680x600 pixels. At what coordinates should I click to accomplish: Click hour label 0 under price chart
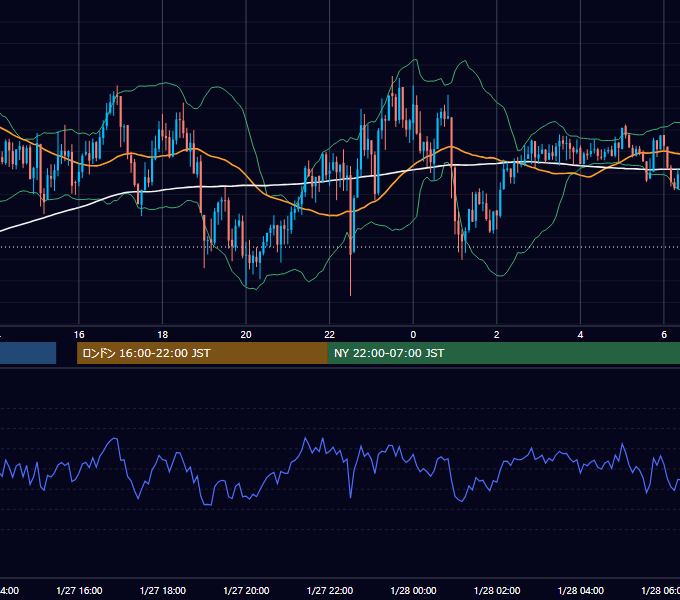click(413, 335)
